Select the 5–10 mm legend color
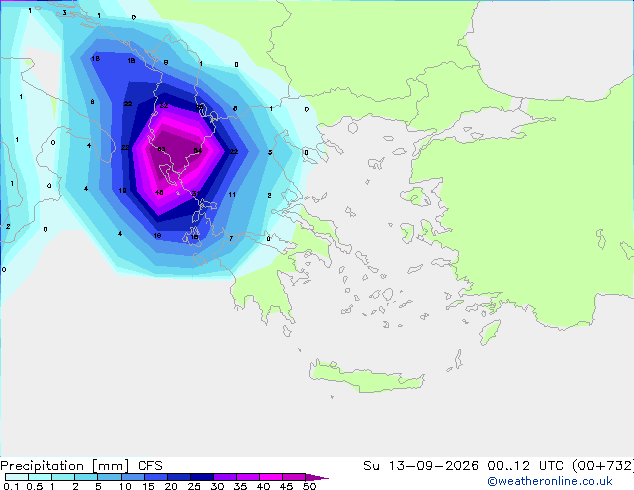The image size is (634, 490). (x=109, y=477)
